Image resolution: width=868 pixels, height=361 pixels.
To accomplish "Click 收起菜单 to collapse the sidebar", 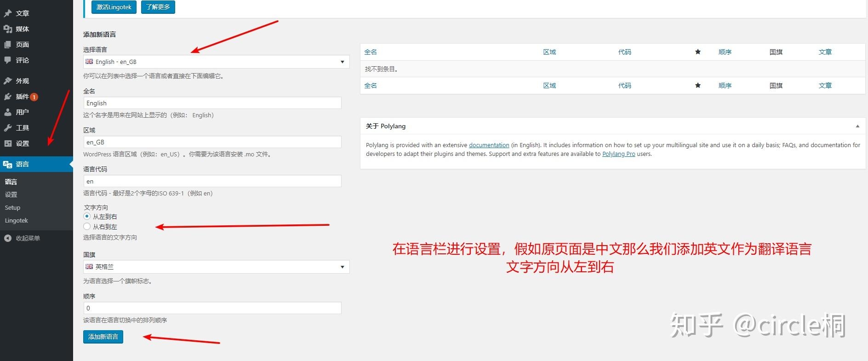I will (x=28, y=238).
